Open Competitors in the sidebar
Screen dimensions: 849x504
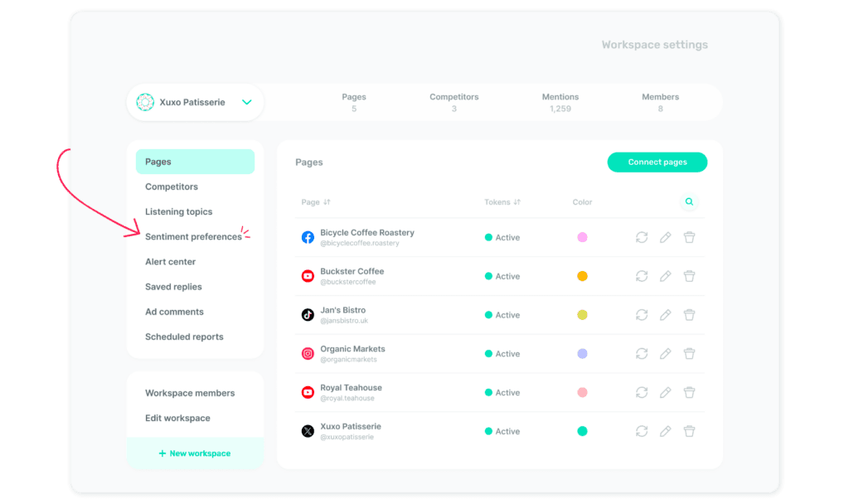[172, 187]
